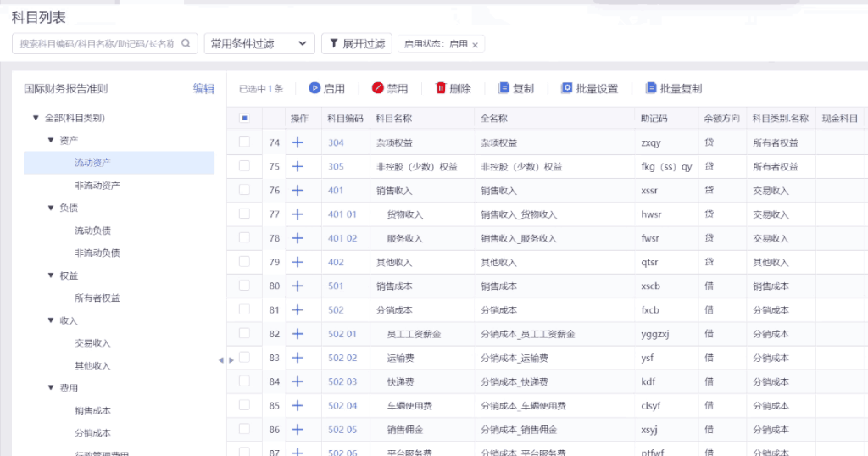Select 所有者权益 in the tree
The height and width of the screenshot is (456, 868).
coord(97,298)
